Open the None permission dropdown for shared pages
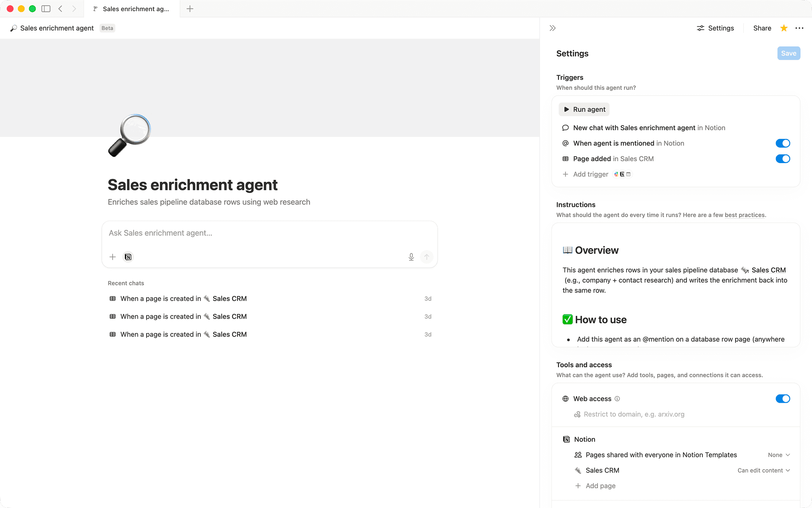This screenshot has width=812, height=508. coord(779,455)
